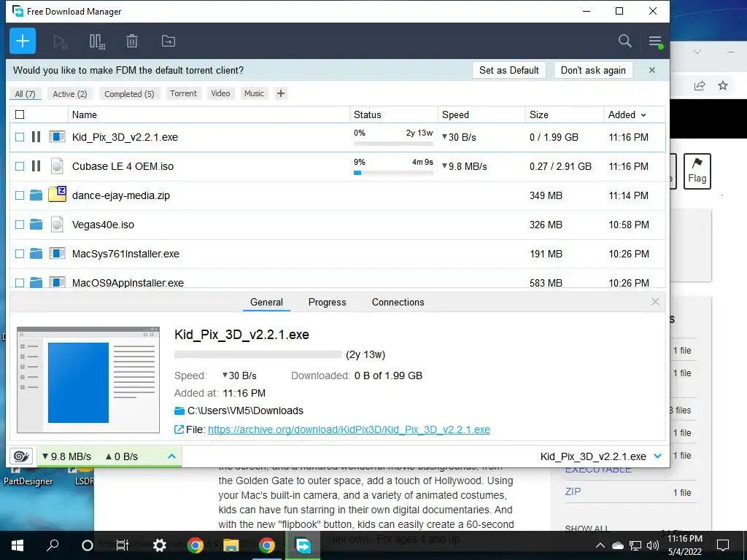Toggle snail mode in the status bar
This screenshot has height=560, width=747.
pos(21,456)
